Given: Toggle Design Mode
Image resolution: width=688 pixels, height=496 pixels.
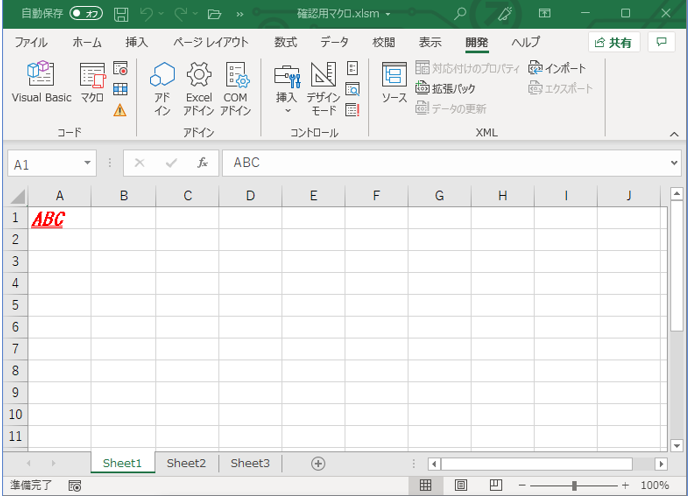Looking at the screenshot, I should click(323, 88).
